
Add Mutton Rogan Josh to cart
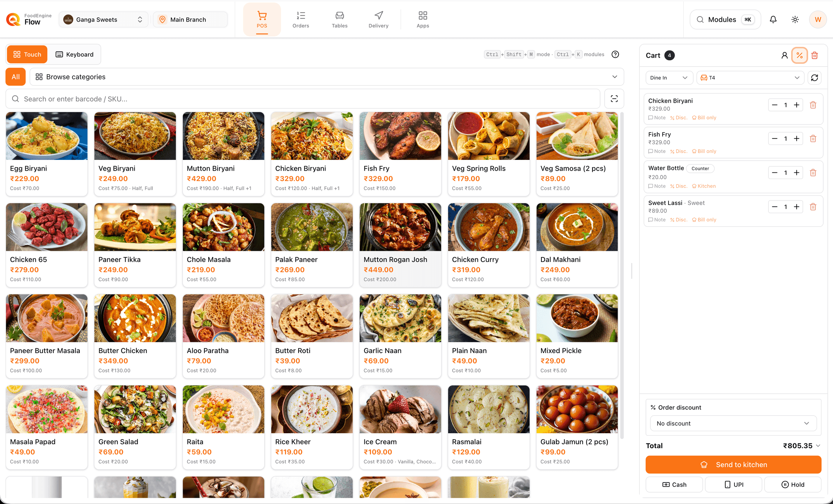400,245
